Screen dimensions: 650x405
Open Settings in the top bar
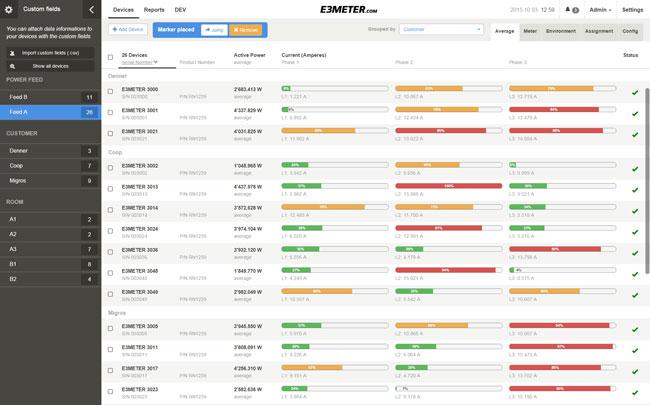[632, 10]
